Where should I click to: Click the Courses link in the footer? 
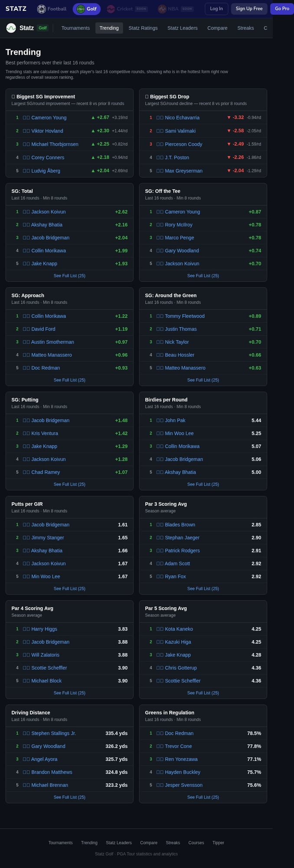(196, 843)
